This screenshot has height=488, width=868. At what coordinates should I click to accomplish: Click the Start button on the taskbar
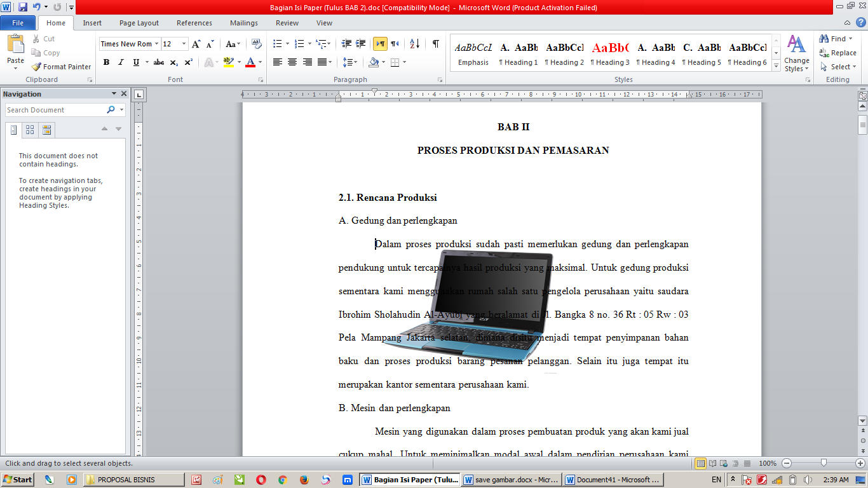click(x=18, y=480)
